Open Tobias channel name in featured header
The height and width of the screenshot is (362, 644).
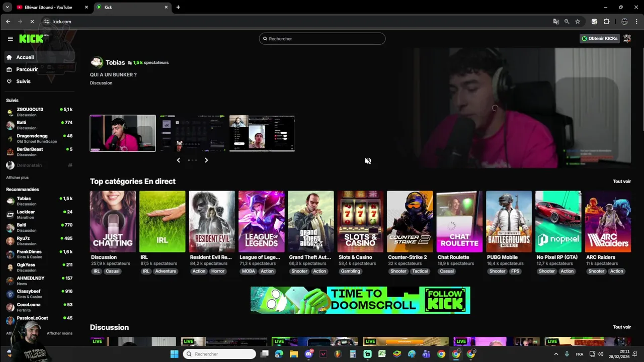[115, 63]
